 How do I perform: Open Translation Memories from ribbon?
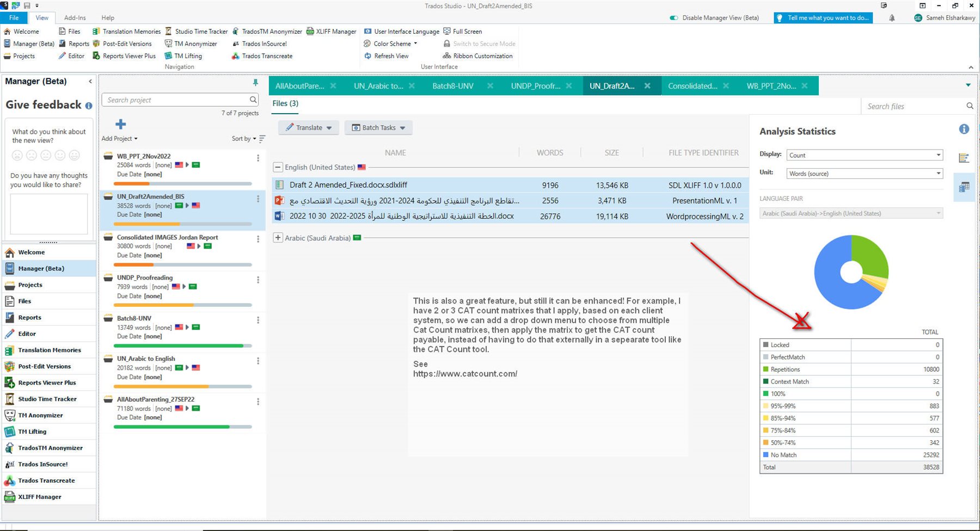pos(127,32)
